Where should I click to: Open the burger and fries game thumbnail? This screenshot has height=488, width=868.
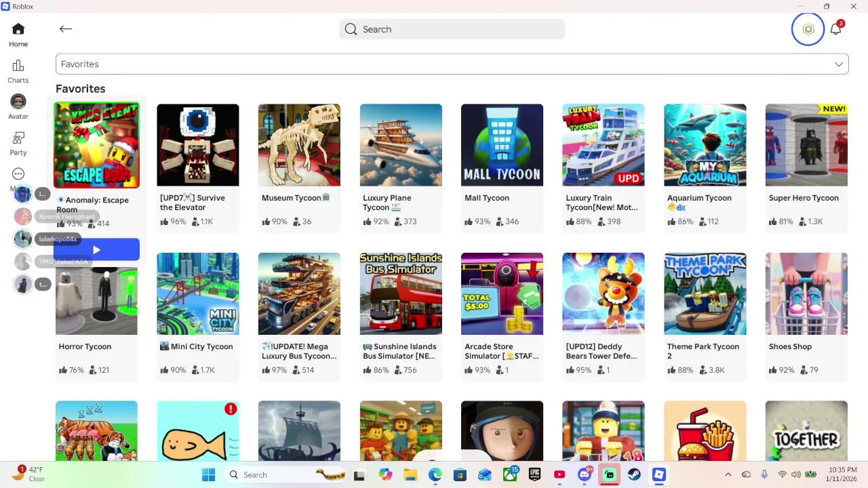pyautogui.click(x=705, y=431)
